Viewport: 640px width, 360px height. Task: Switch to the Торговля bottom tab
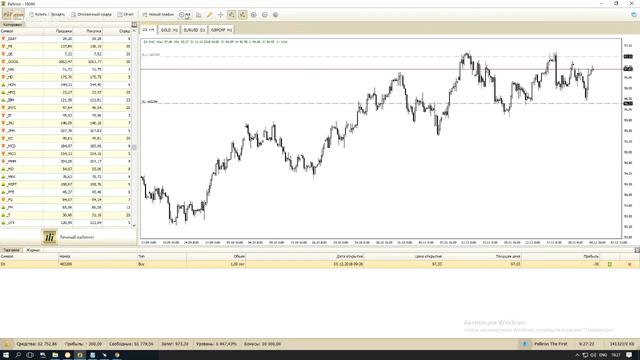pos(11,250)
